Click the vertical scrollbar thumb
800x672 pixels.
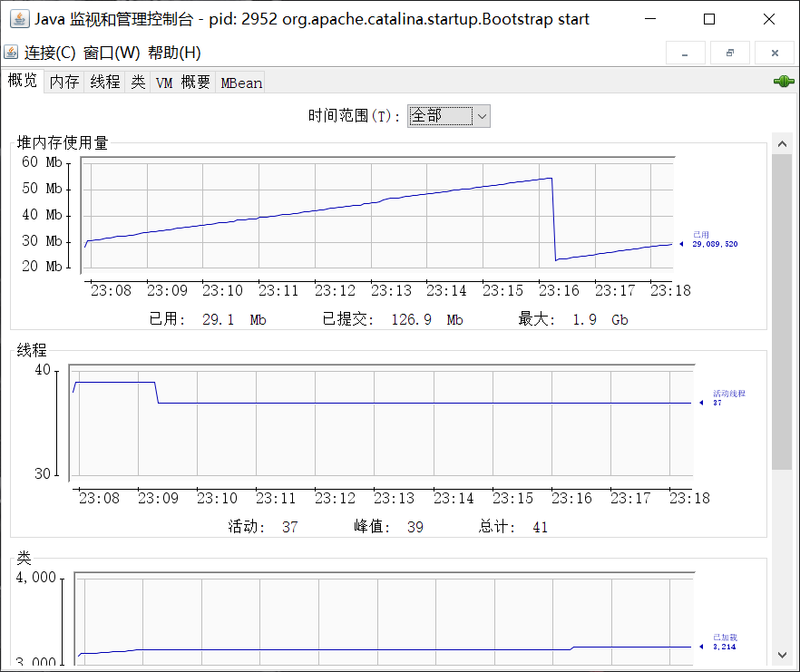(782, 312)
